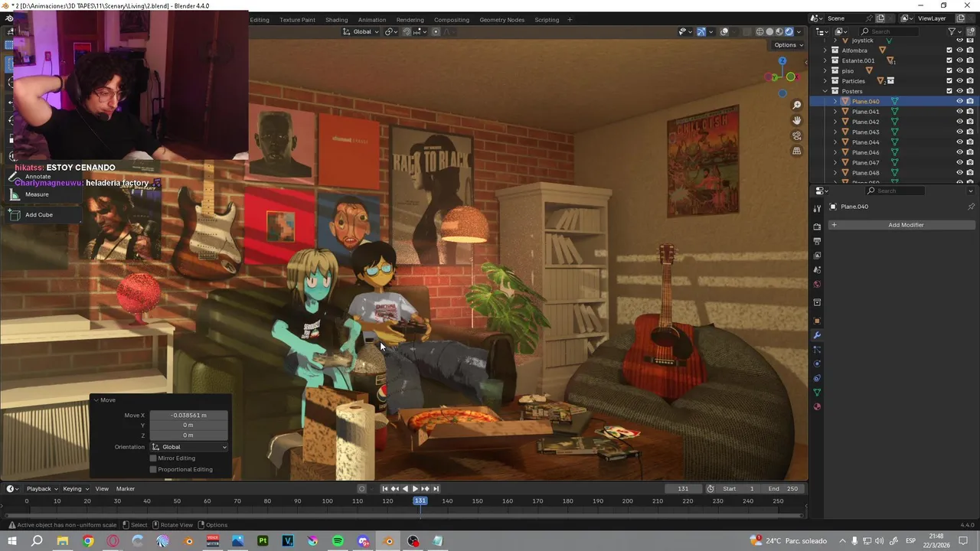The image size is (980, 551).
Task: Open the Material properties tab
Action: 817,406
